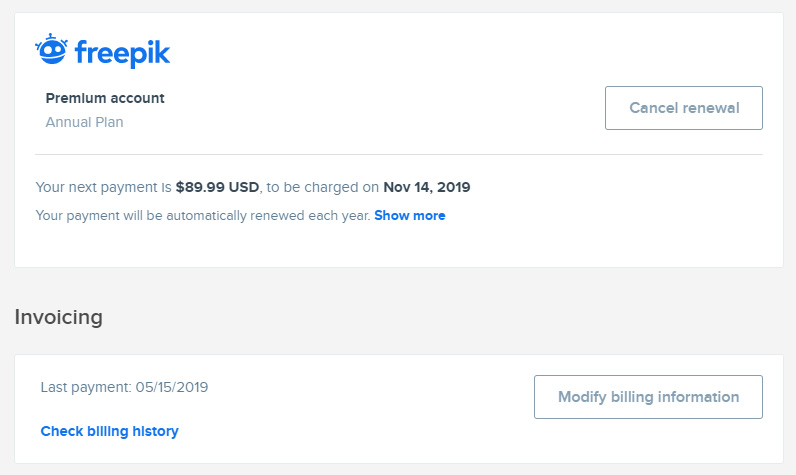Click the $89.99 USD payment amount
Viewport: 796px width, 475px height.
click(x=217, y=187)
